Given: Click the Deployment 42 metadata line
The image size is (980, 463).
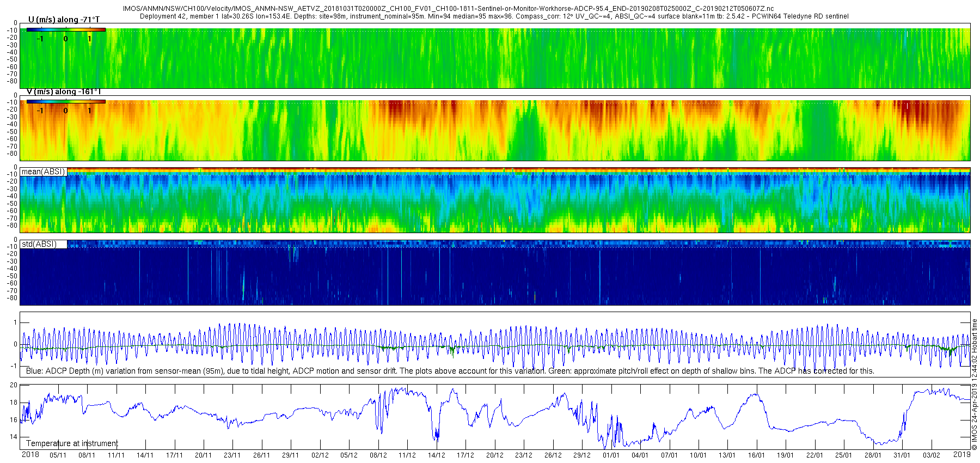Looking at the screenshot, I should tap(494, 16).
